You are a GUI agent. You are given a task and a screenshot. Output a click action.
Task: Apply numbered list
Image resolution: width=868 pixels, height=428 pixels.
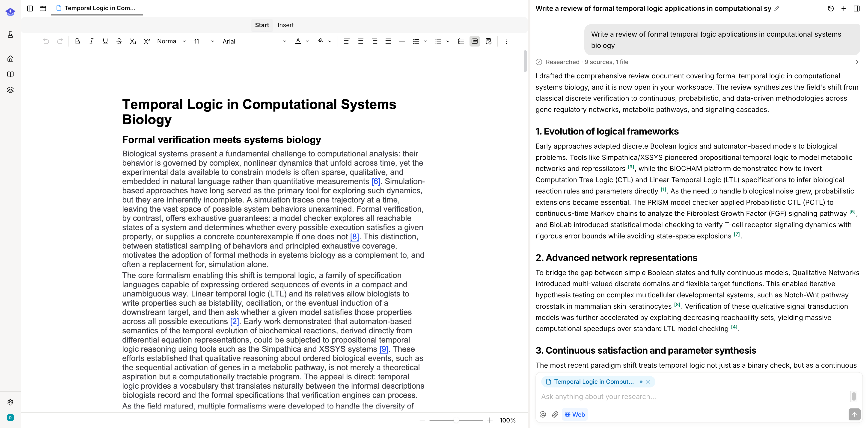416,41
